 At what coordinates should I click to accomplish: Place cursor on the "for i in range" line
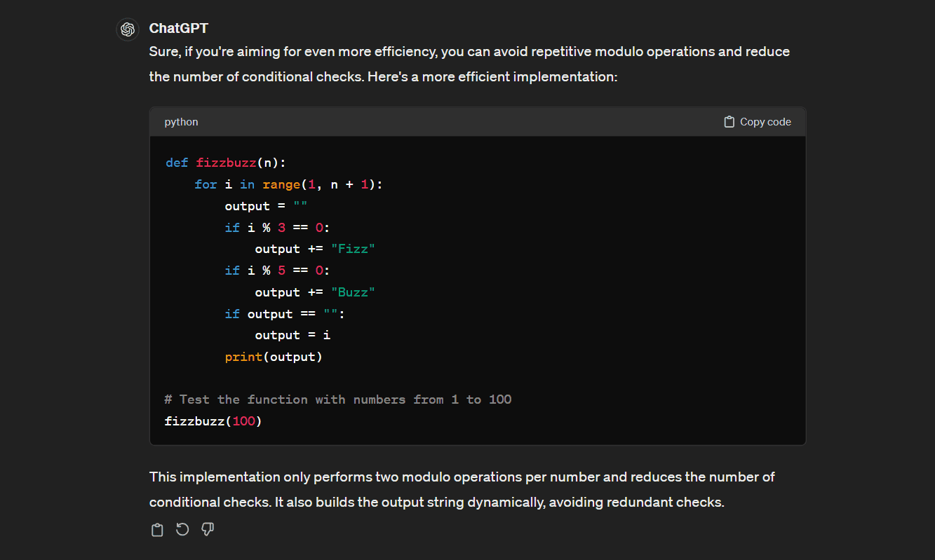click(x=288, y=184)
